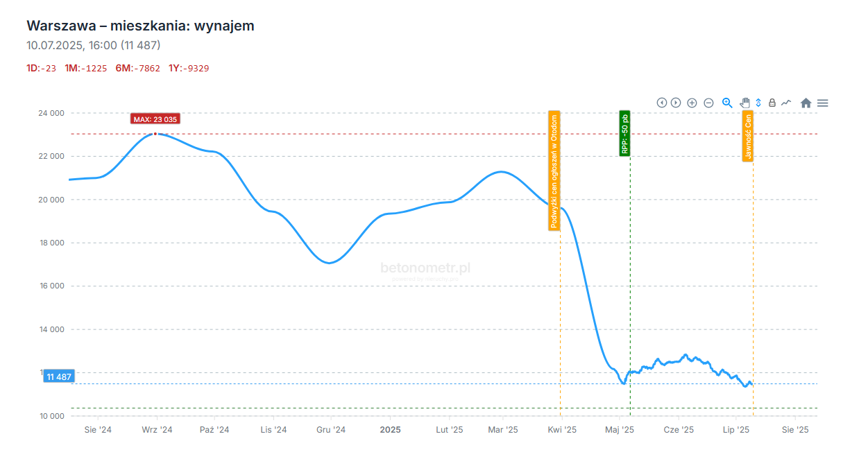This screenshot has height=468, width=868.
Task: Click the 1D: -23 change indicator
Action: [x=41, y=68]
